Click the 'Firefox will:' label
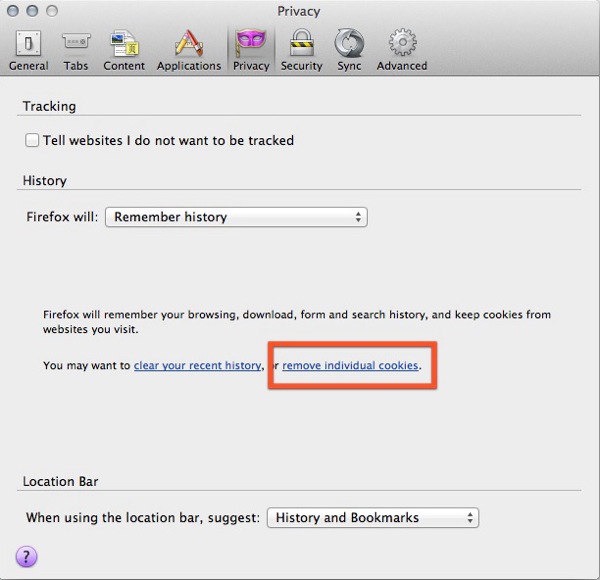Screen dimensions: 600x580 click(x=62, y=217)
